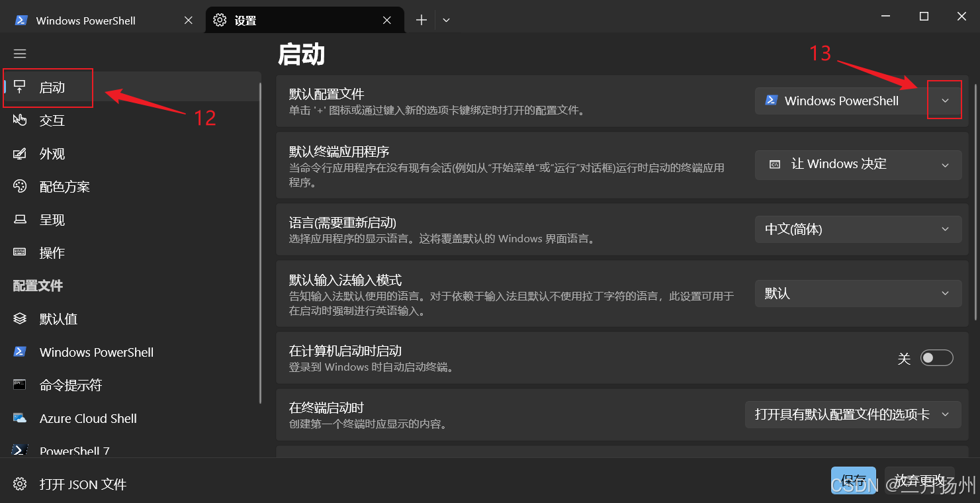Open the hamburger navigation menu

(20, 53)
